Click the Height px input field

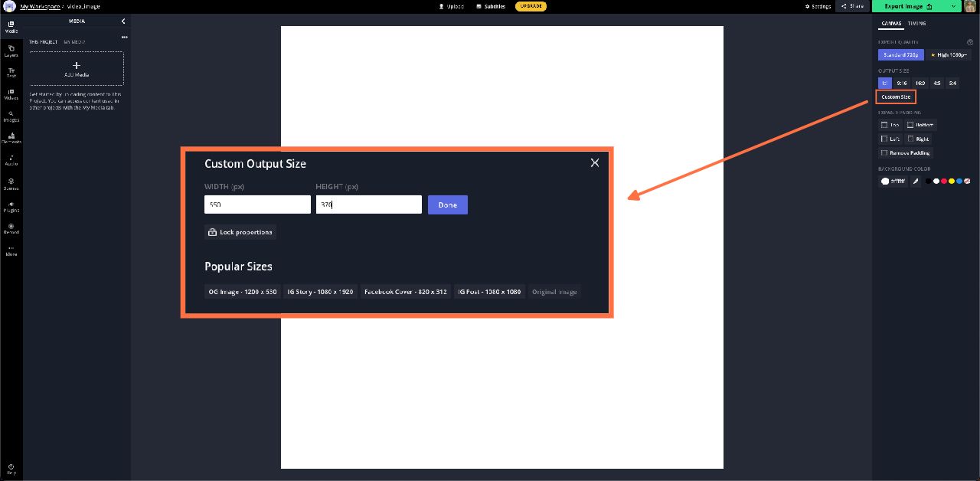[x=368, y=205]
